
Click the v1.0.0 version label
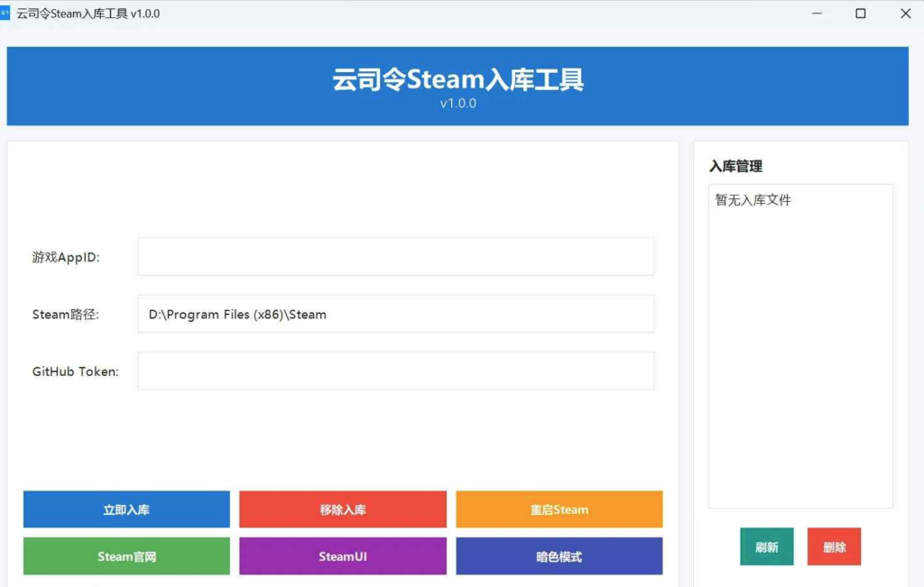click(457, 103)
